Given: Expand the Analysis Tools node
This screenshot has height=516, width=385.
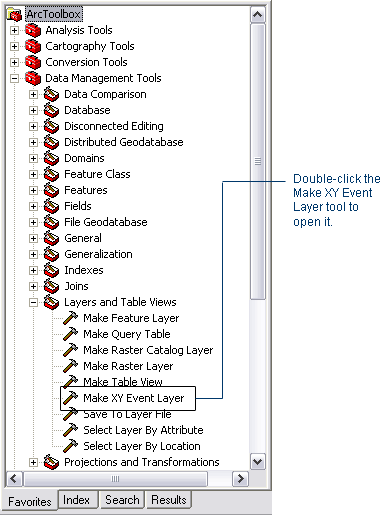Looking at the screenshot, I should (x=14, y=30).
